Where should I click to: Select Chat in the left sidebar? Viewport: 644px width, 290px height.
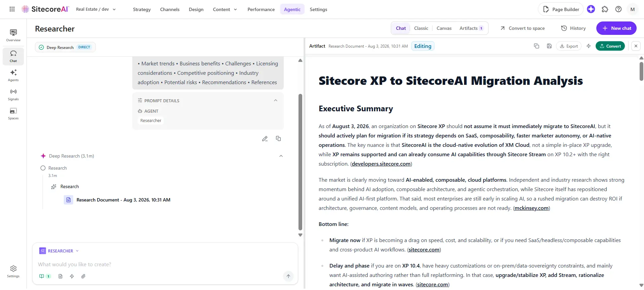tap(13, 56)
